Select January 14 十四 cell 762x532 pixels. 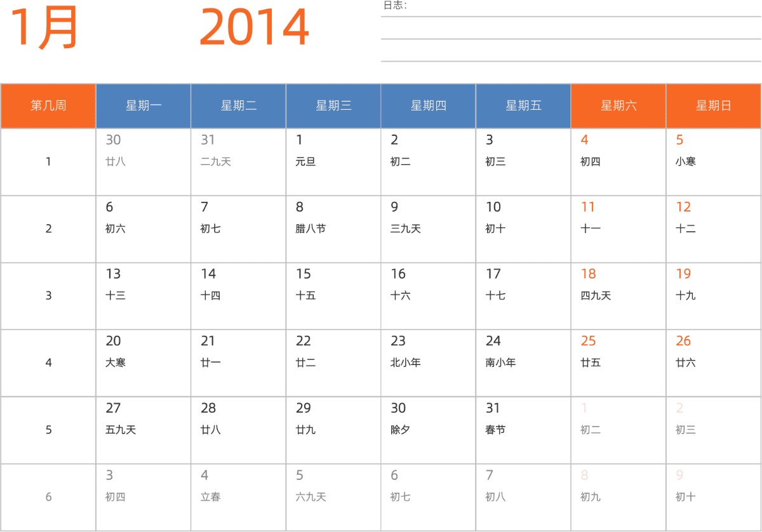pos(239,296)
